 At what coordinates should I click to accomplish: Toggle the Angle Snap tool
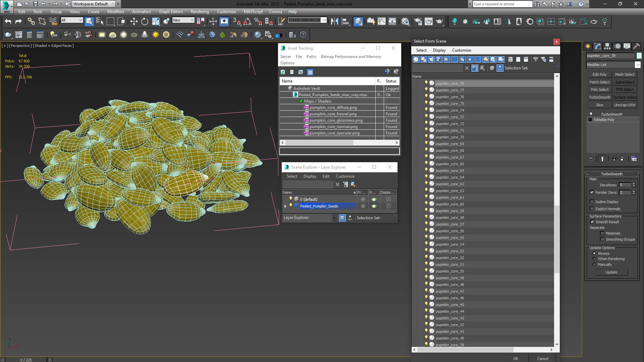coord(248,21)
